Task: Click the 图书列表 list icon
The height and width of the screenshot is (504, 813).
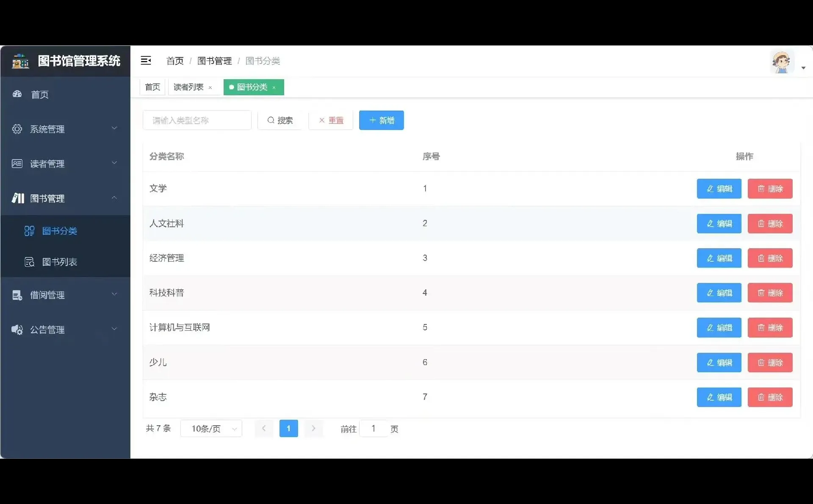Action: 29,261
